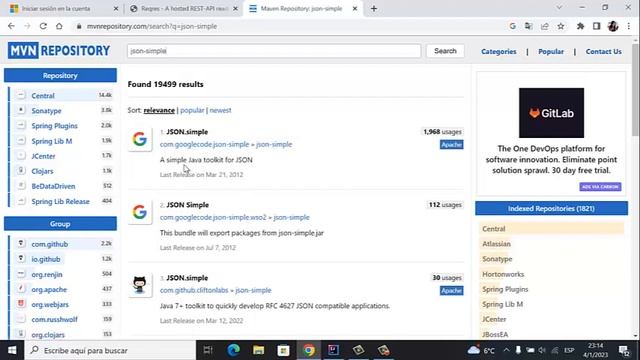Go back with the browser back arrow
This screenshot has width=640, height=360.
[11, 26]
